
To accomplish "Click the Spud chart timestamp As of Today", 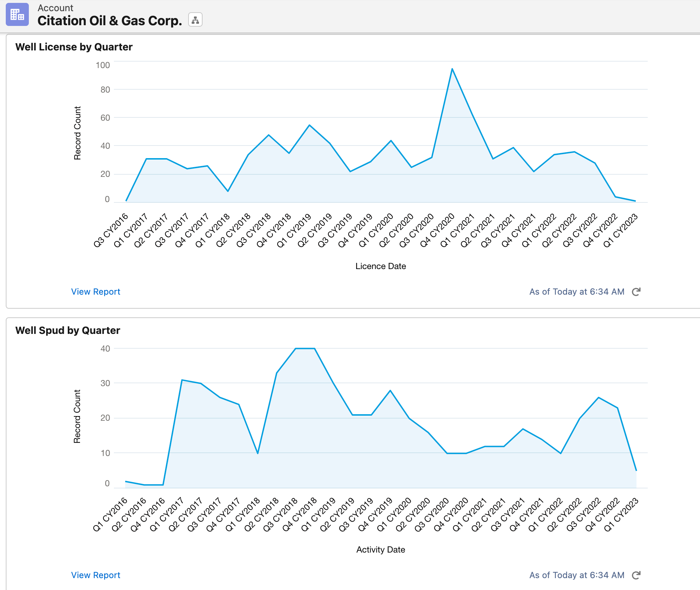I will tap(576, 575).
